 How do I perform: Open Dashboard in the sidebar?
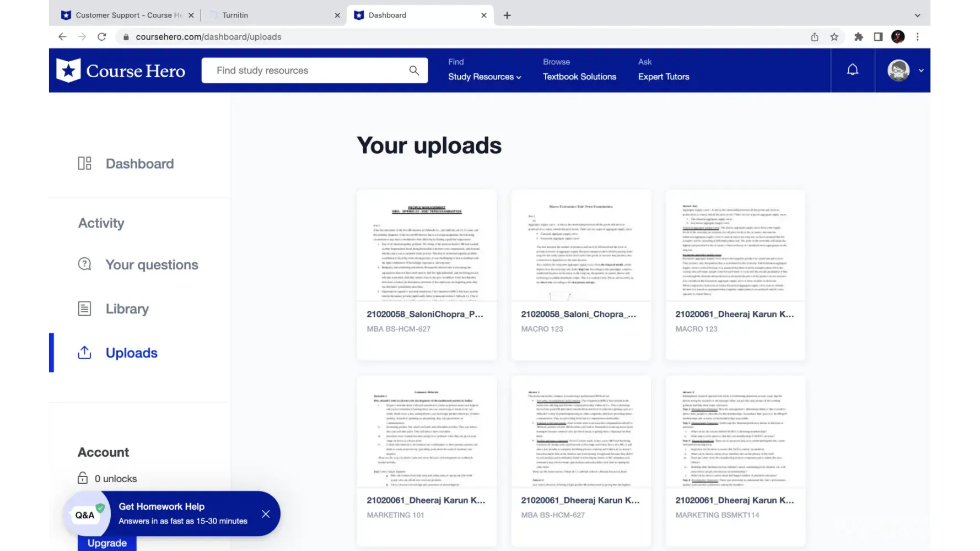tap(139, 164)
